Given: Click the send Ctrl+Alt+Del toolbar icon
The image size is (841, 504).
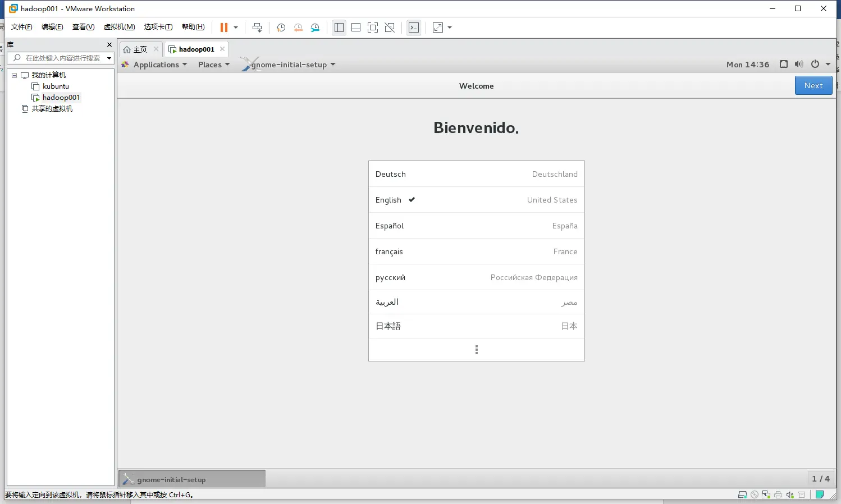Looking at the screenshot, I should pyautogui.click(x=257, y=28).
